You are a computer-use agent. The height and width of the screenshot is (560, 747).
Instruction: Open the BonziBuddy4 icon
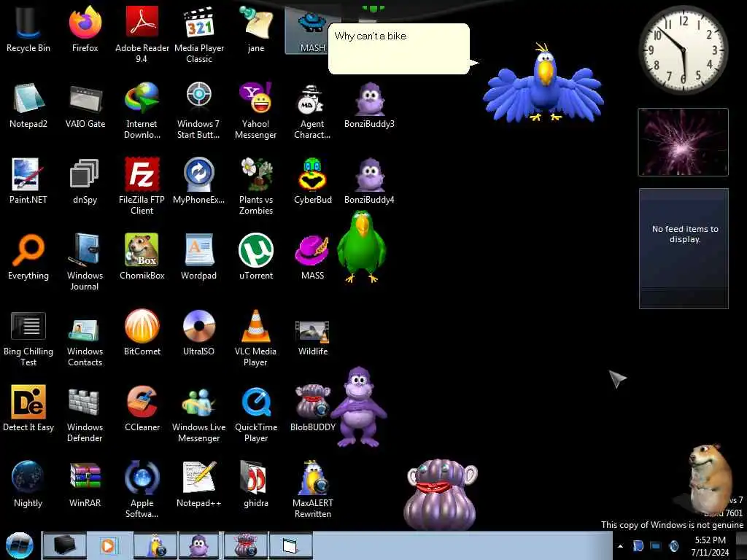pyautogui.click(x=369, y=181)
